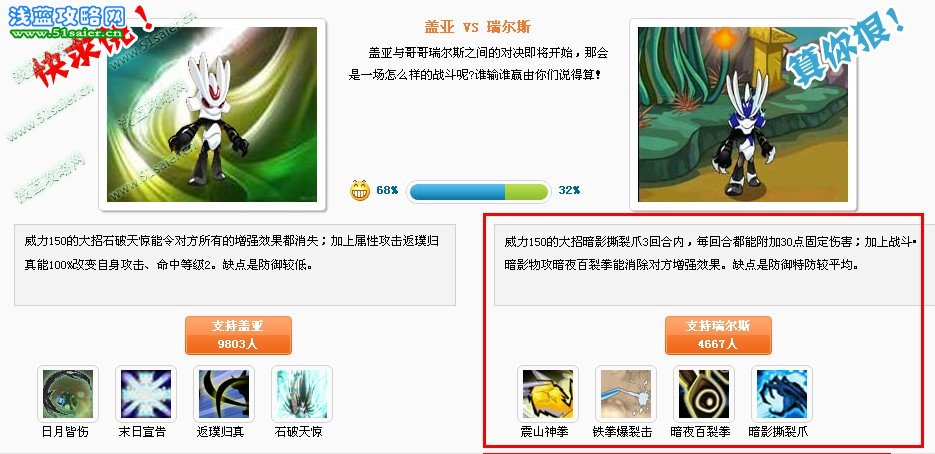This screenshot has height=454, width=935.
Task: Open the 盖亚 character portrait image
Action: (212, 115)
